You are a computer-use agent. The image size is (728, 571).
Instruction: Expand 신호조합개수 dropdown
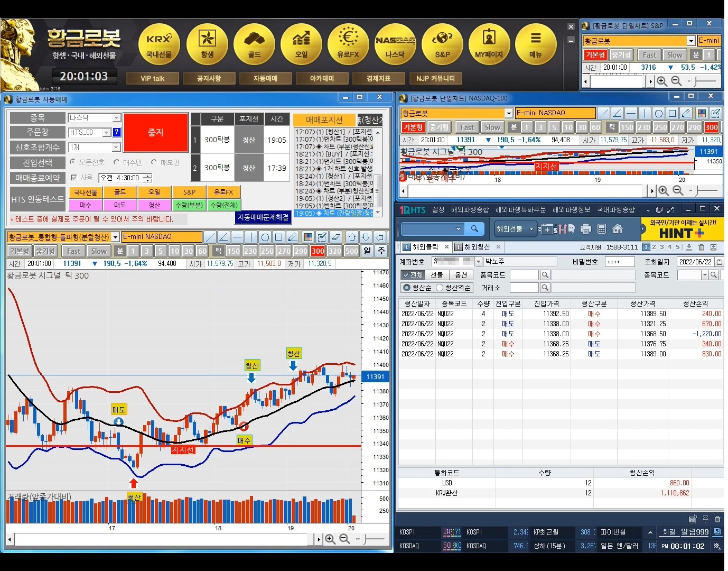(x=117, y=147)
